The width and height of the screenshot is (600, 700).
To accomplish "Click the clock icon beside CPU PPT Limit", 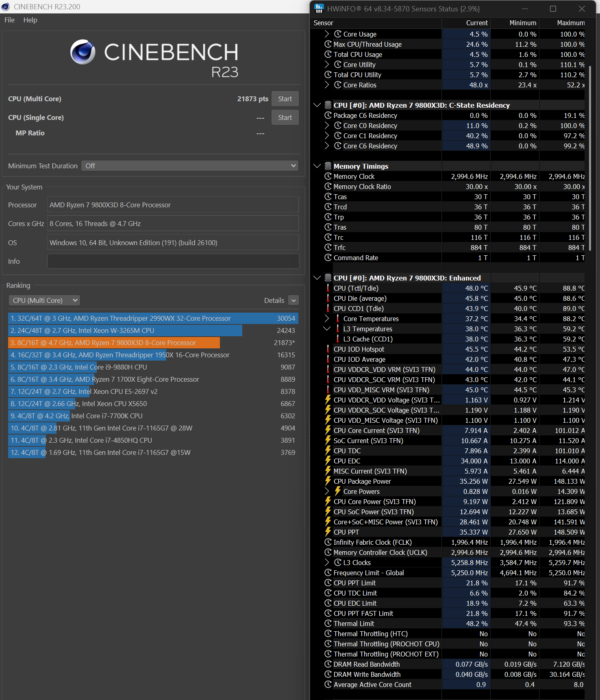I will (328, 583).
